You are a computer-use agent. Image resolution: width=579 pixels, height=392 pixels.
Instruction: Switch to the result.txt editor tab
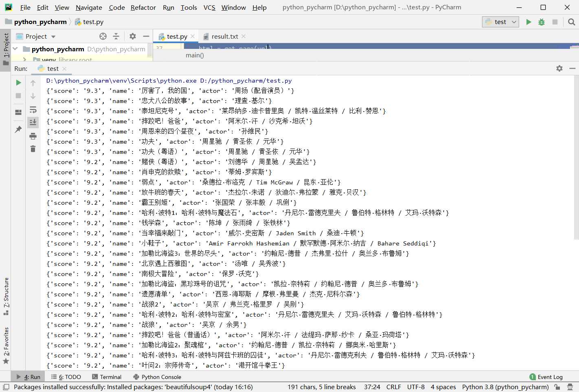[x=225, y=36]
